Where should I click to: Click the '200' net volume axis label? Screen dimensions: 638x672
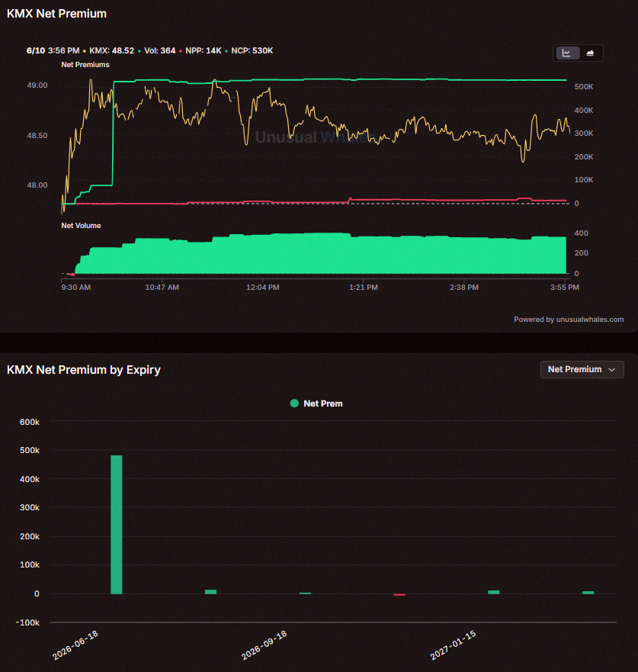coord(581,252)
